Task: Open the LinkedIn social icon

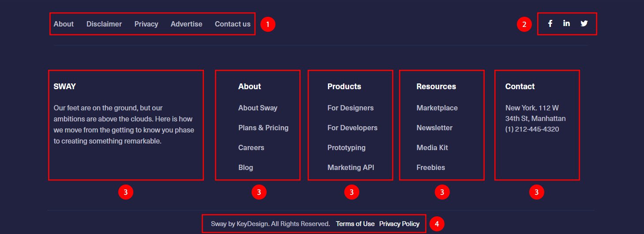Action: point(566,24)
